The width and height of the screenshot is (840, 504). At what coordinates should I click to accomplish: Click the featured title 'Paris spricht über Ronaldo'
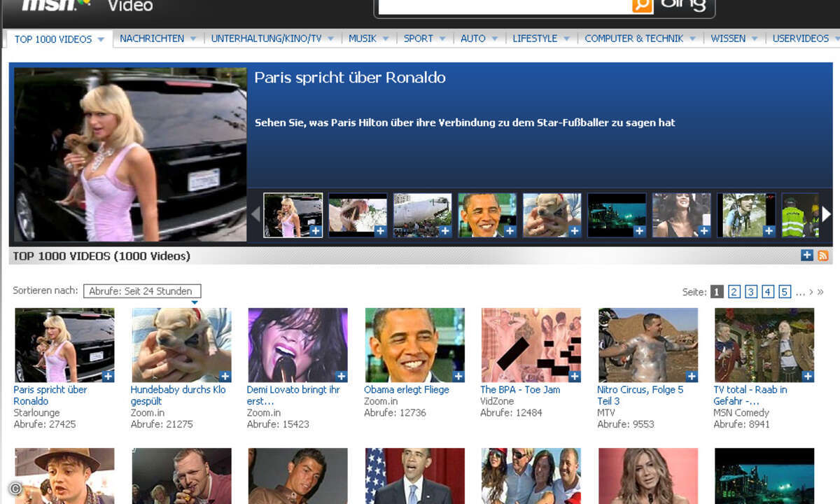pyautogui.click(x=350, y=78)
